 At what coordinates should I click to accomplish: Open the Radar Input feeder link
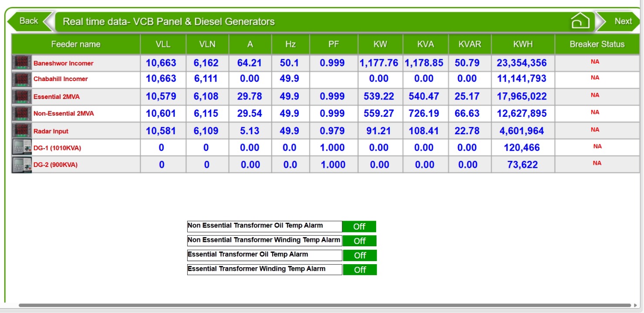[51, 131]
